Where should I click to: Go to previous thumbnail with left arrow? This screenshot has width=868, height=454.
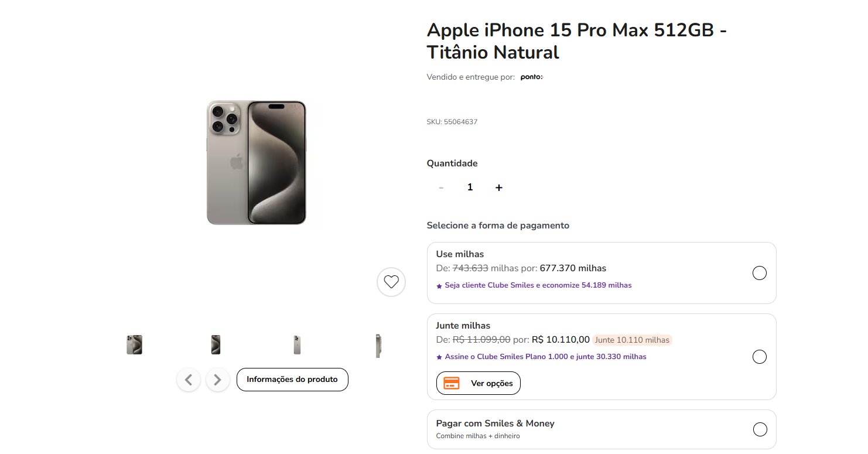pos(189,380)
